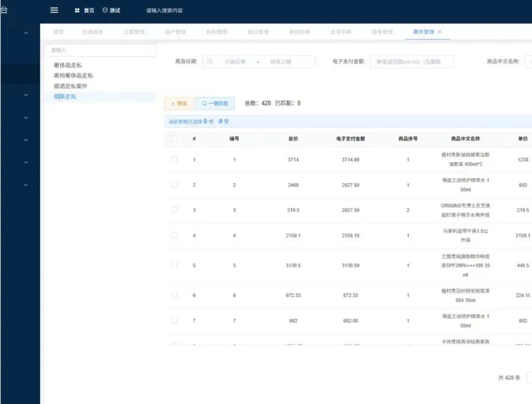Toggle the select-all checkbox in table header

click(x=174, y=138)
